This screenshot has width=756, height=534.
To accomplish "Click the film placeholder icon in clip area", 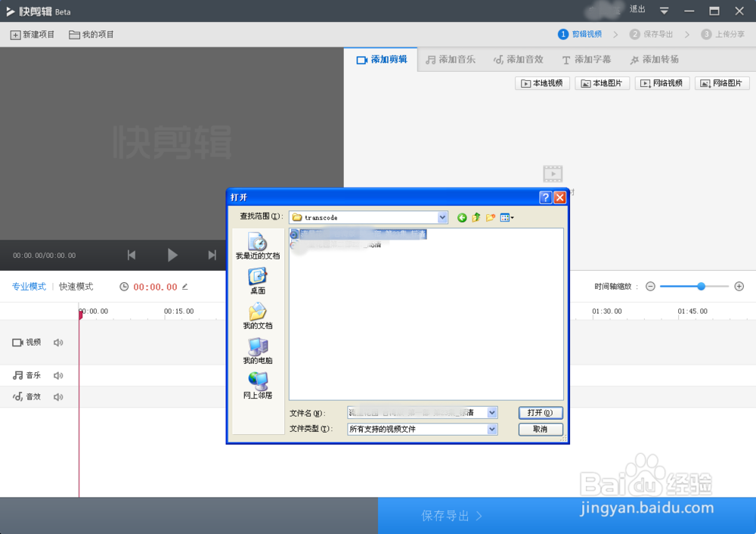I will coord(553,173).
